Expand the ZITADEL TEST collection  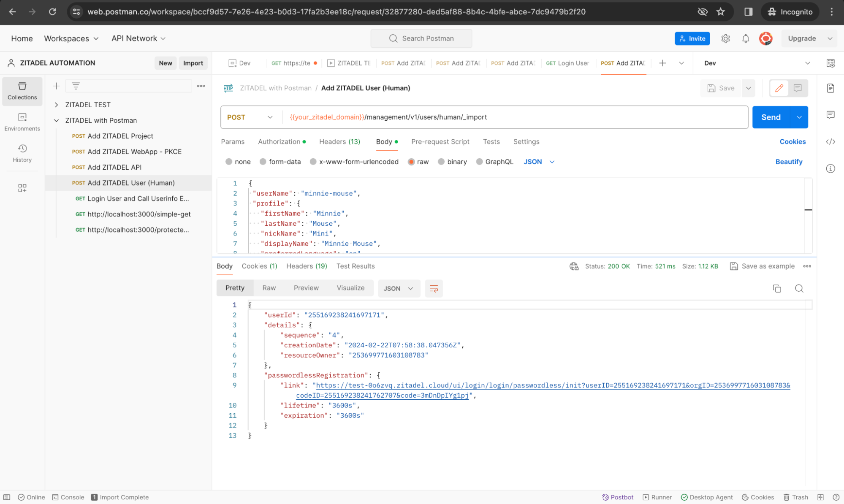(56, 105)
